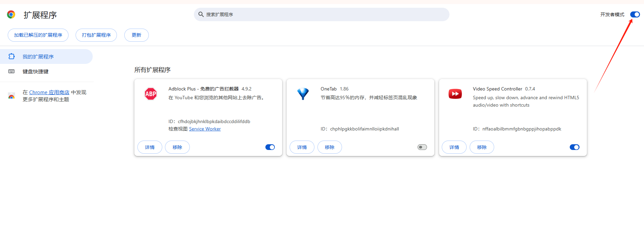The width and height of the screenshot is (644, 230).
Task: Click the OneTab 1.86 title text
Action: coord(335,89)
